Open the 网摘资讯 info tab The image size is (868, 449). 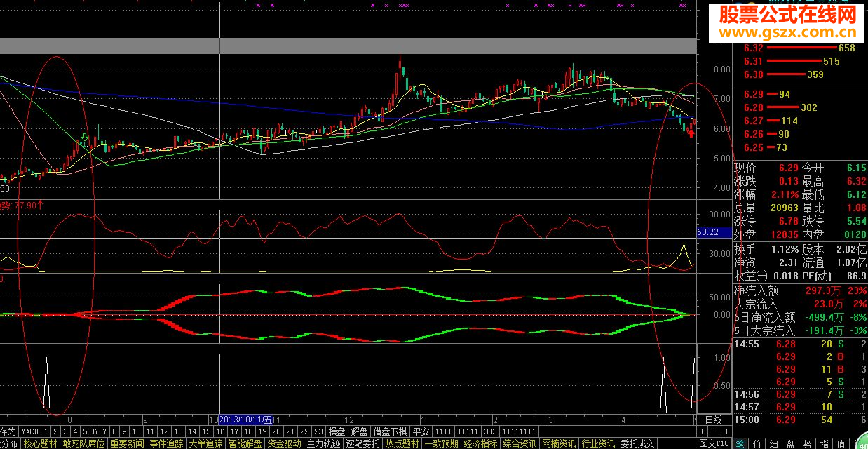click(559, 443)
